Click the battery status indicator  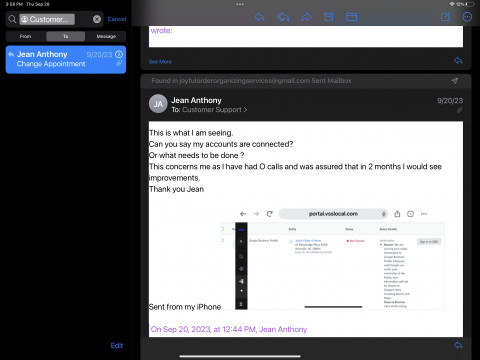pos(470,4)
